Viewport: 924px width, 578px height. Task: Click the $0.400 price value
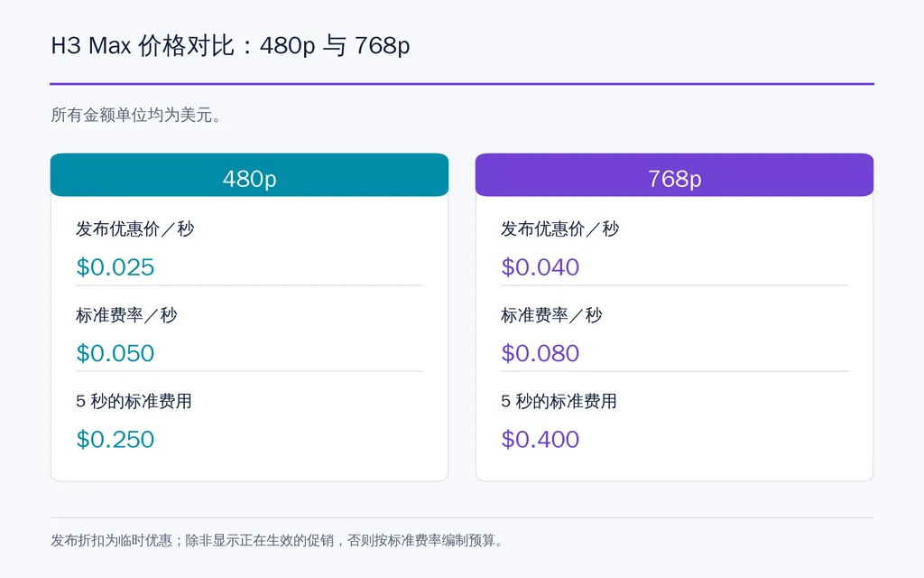pyautogui.click(x=541, y=440)
